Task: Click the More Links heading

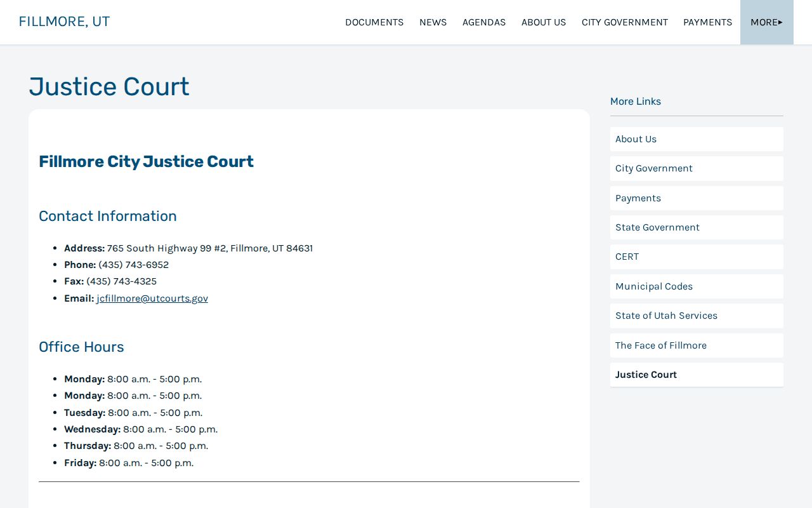Action: tap(636, 102)
